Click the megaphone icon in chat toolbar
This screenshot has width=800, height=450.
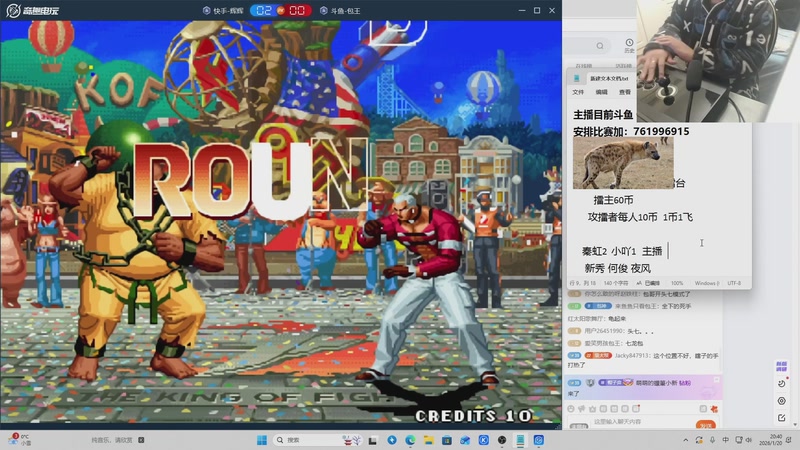(x=581, y=409)
